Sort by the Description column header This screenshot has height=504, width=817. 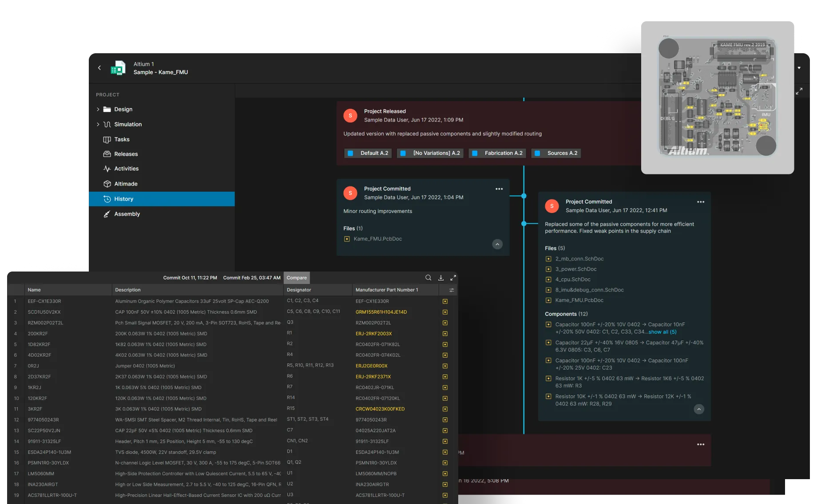(198, 290)
